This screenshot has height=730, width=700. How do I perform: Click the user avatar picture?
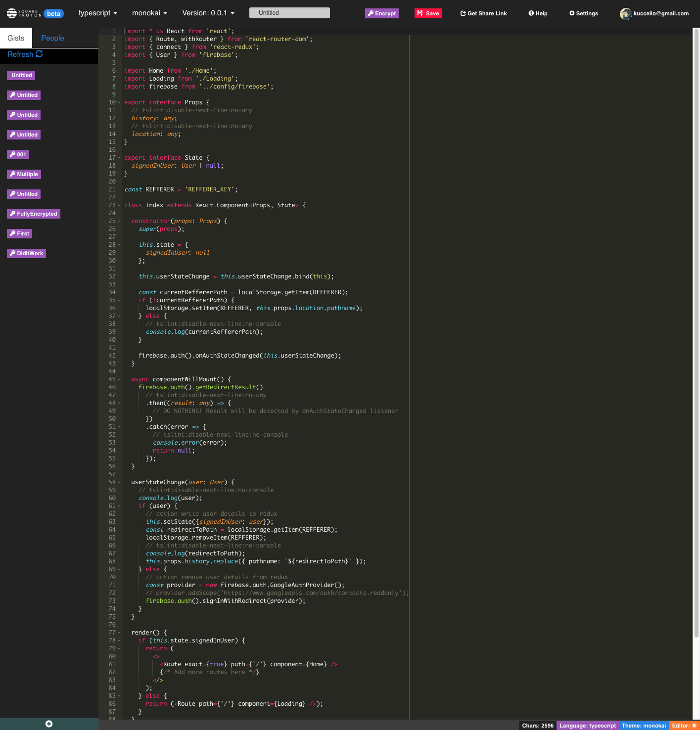[625, 14]
